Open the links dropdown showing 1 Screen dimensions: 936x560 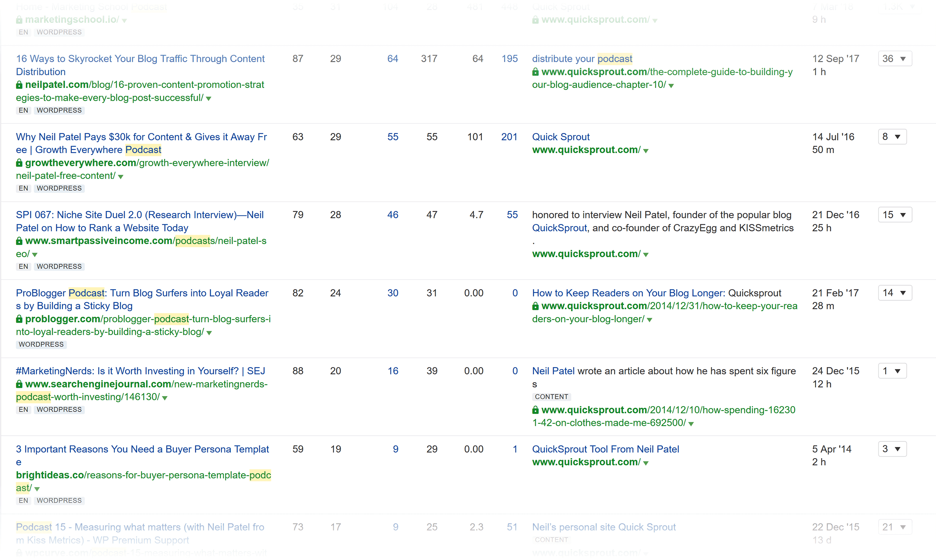(892, 371)
